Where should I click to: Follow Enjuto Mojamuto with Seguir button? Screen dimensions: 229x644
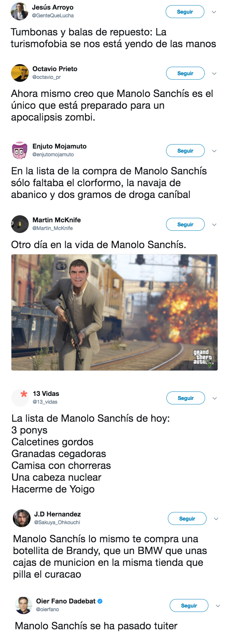185,151
